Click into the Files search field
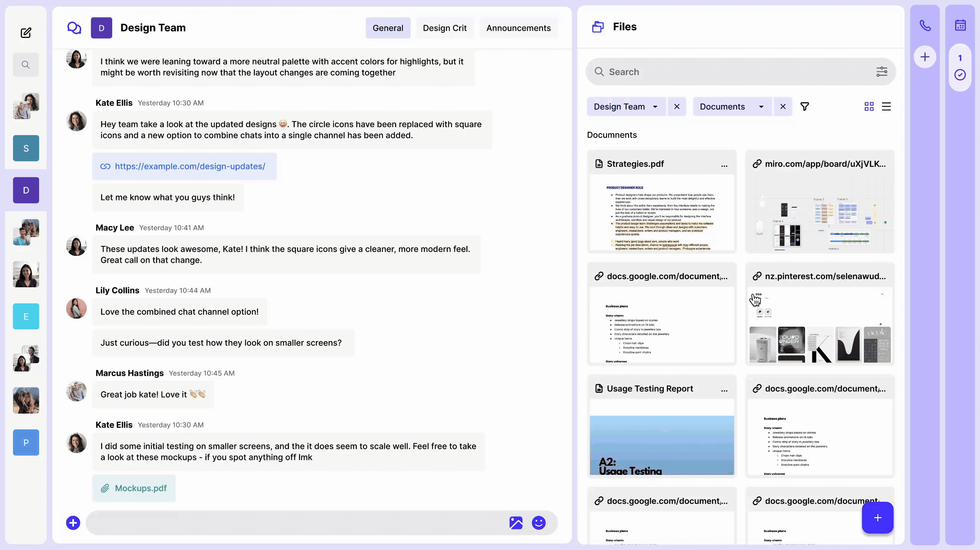This screenshot has width=980, height=550. tap(741, 72)
